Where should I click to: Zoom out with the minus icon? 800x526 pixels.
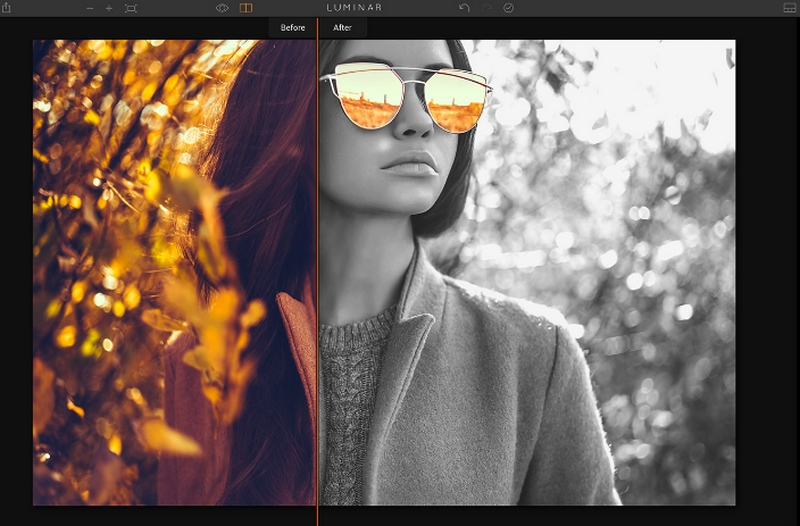click(90, 8)
